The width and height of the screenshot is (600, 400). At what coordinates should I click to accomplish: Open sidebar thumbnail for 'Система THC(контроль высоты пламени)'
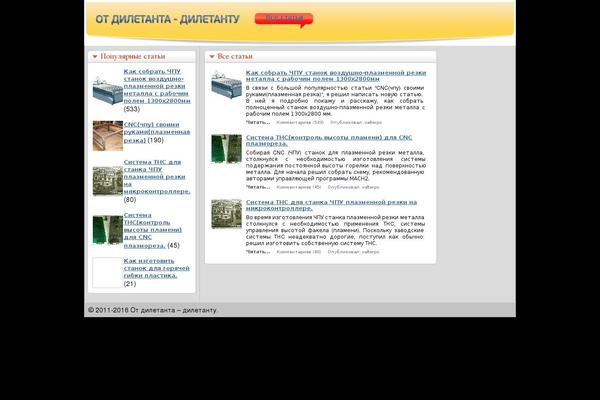click(x=108, y=230)
